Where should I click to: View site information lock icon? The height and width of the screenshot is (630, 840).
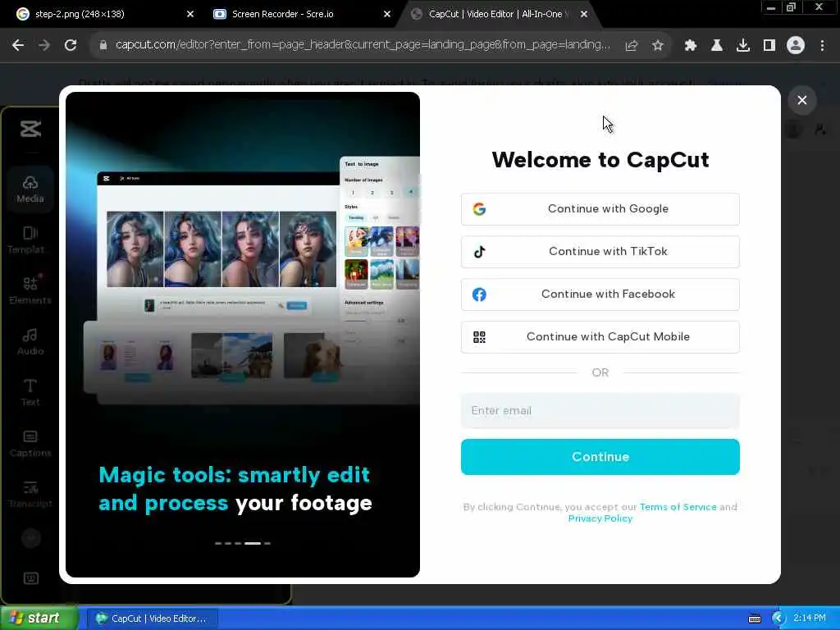click(103, 46)
